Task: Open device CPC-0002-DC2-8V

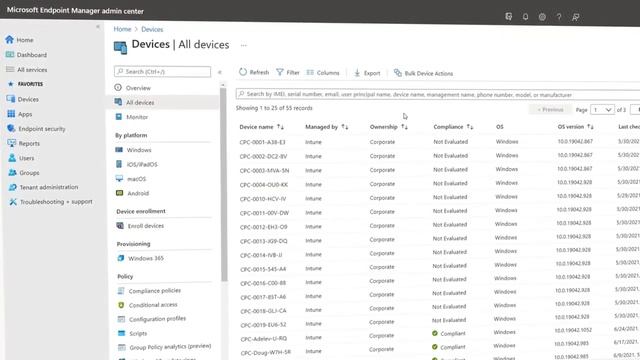Action: (x=263, y=156)
